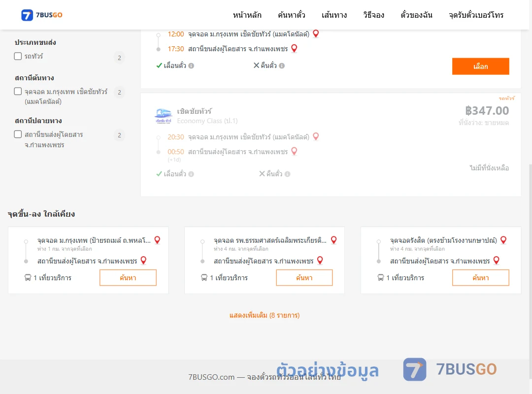Viewport: 532px width, 394px height.
Task: Open the วิธีจอง menu item
Action: (x=373, y=15)
